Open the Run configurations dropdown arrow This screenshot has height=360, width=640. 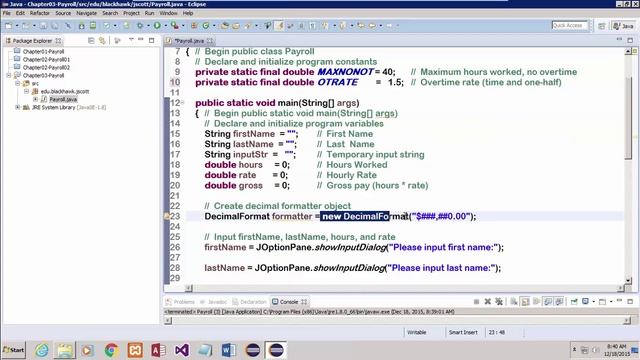pos(165,26)
